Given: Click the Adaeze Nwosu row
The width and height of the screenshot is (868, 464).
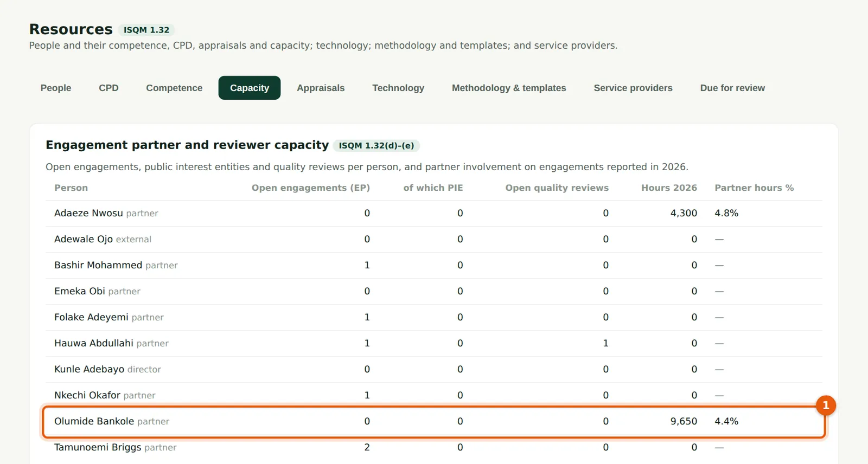Looking at the screenshot, I should (x=434, y=214).
